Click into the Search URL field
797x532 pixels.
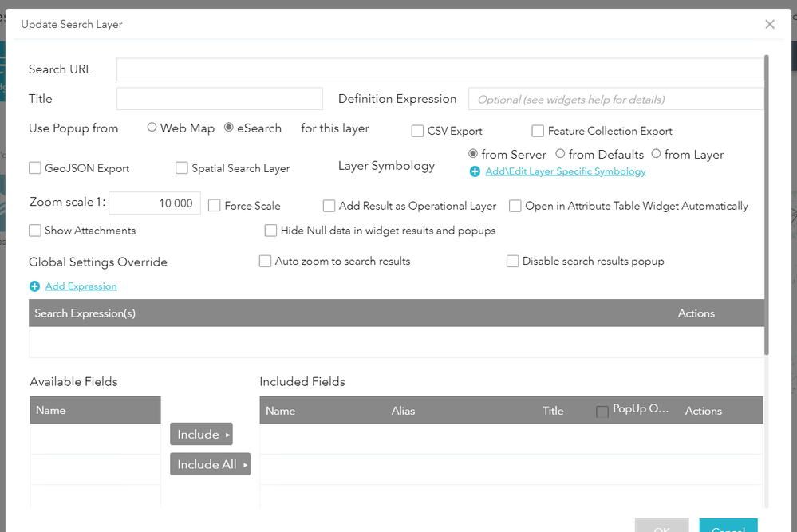tap(439, 69)
